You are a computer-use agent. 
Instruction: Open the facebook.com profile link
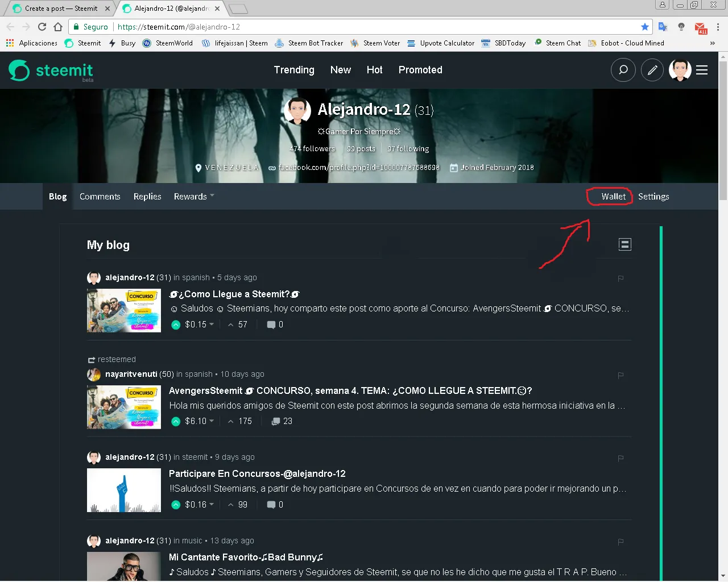pyautogui.click(x=359, y=168)
